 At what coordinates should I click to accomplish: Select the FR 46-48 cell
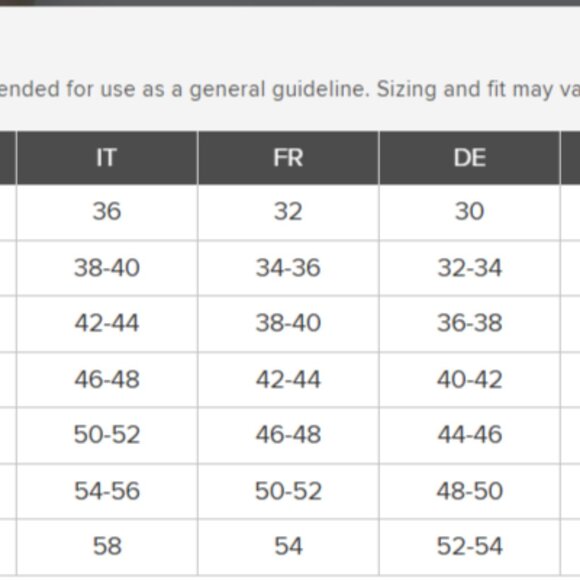tap(288, 435)
